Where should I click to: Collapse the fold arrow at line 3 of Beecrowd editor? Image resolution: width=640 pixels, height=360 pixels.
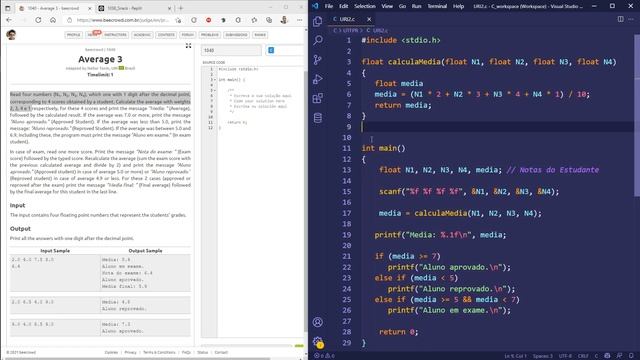tap(215, 80)
